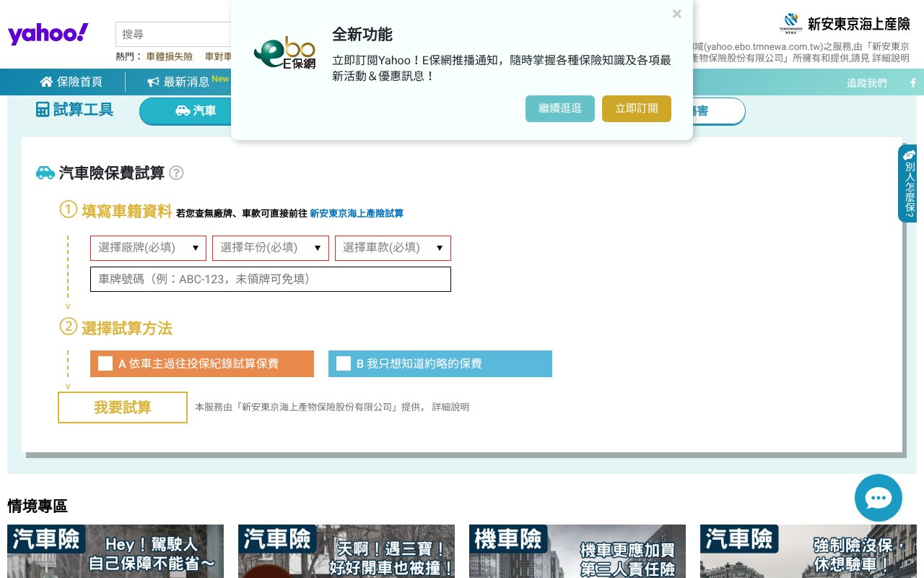The width and height of the screenshot is (924, 578).
Task: Click the Yahoo! logo
Action: 48,33
